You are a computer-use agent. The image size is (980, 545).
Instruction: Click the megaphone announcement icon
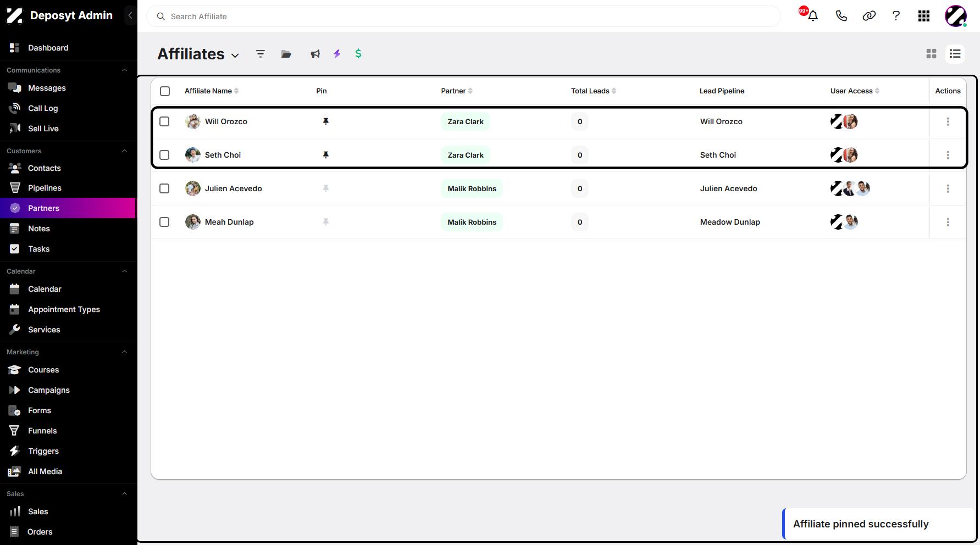(315, 54)
